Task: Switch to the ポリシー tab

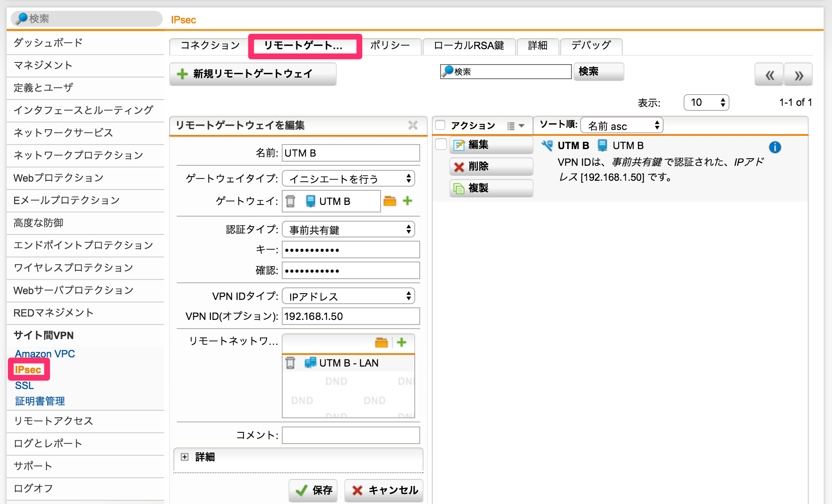Action: pyautogui.click(x=390, y=45)
